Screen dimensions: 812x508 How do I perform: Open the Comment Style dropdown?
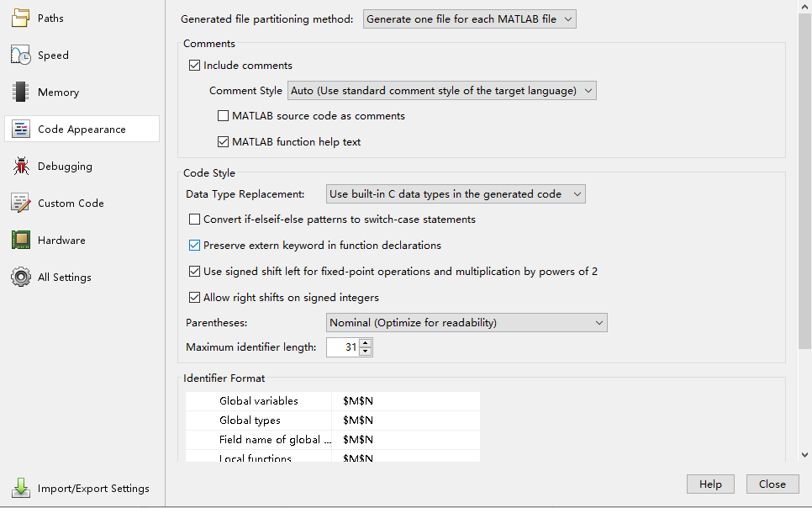click(441, 91)
